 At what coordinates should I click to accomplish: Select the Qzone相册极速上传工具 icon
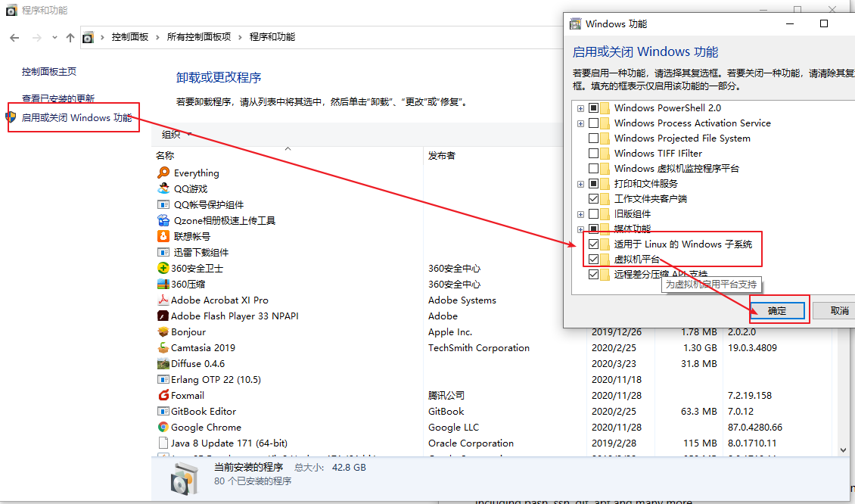163,220
